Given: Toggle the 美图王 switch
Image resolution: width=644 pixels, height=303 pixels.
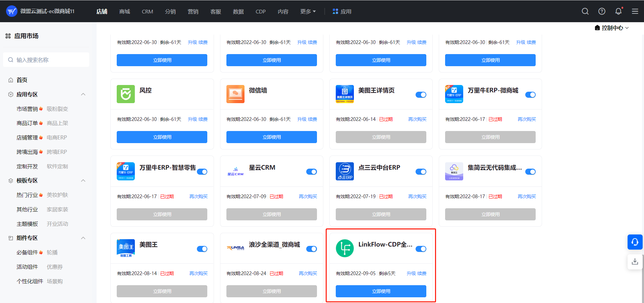Looking at the screenshot, I should 202,249.
